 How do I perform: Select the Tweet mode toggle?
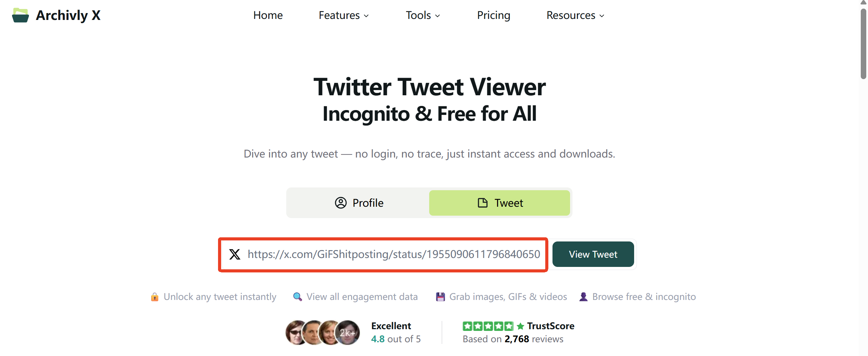pos(499,203)
